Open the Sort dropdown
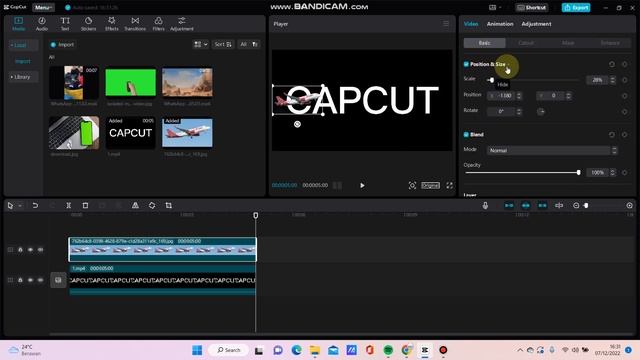640x360 pixels. [x=223, y=44]
